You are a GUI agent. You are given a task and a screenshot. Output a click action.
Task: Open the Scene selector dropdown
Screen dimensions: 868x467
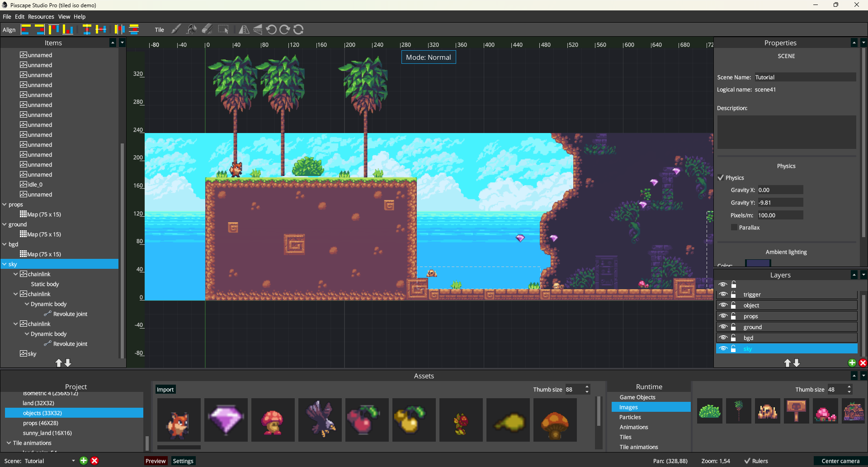[73, 461]
